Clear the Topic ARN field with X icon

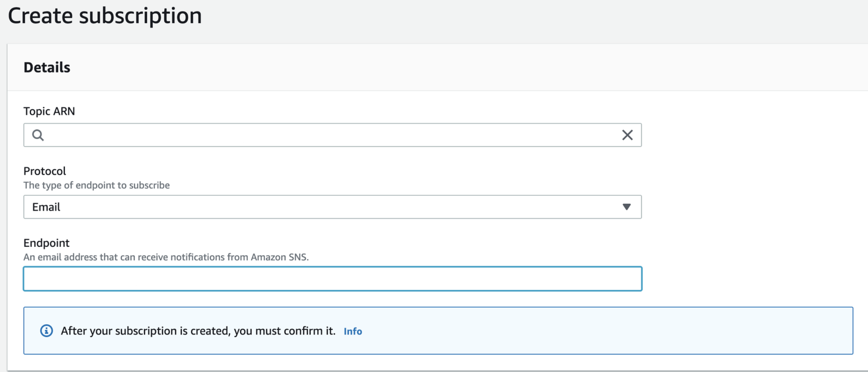pos(627,135)
